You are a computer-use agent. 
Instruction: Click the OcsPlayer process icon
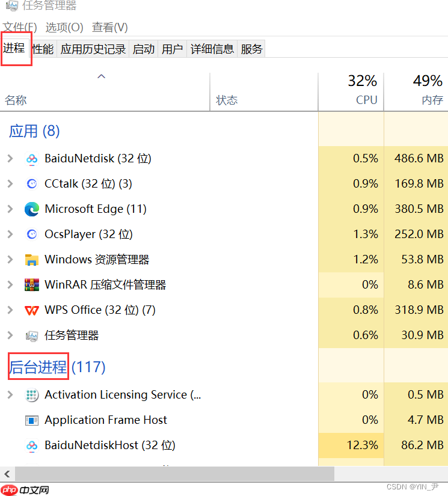(31, 234)
